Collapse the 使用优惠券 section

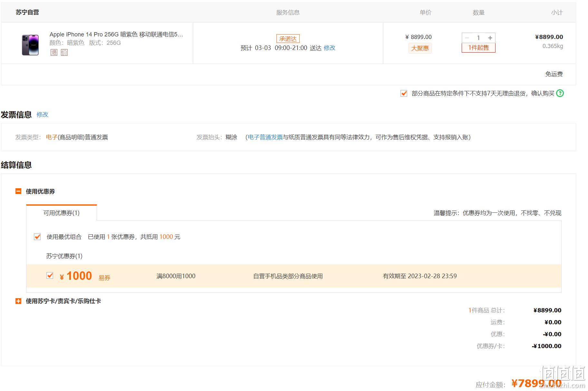[18, 191]
